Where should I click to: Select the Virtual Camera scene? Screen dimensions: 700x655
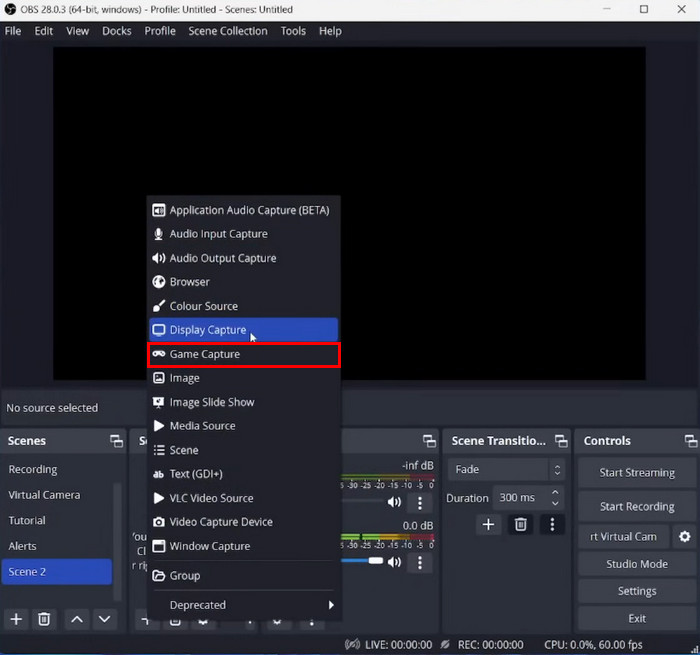coord(57,495)
